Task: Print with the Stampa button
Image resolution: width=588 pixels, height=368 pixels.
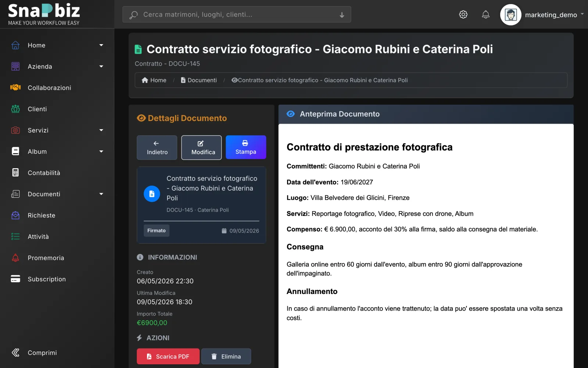Action: (x=246, y=147)
